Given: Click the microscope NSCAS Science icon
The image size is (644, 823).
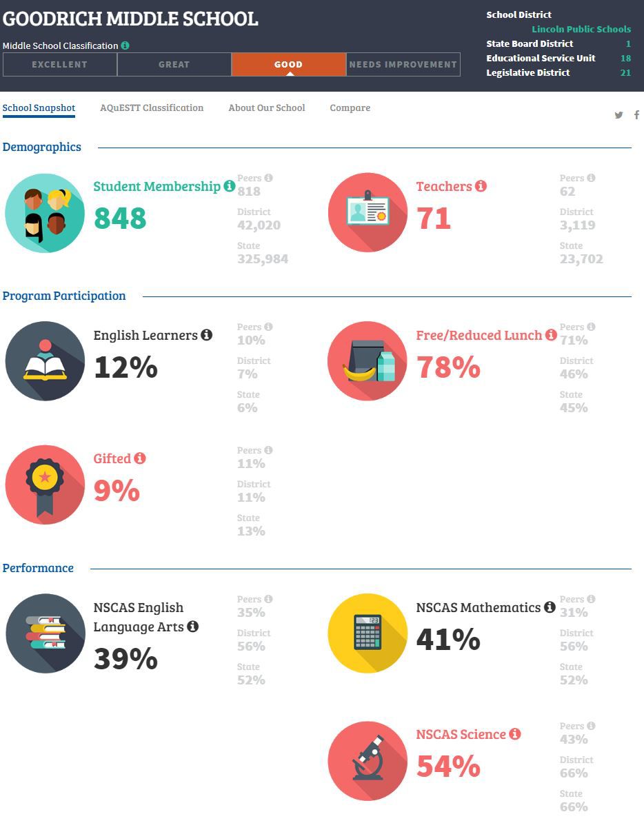Looking at the screenshot, I should tap(368, 761).
